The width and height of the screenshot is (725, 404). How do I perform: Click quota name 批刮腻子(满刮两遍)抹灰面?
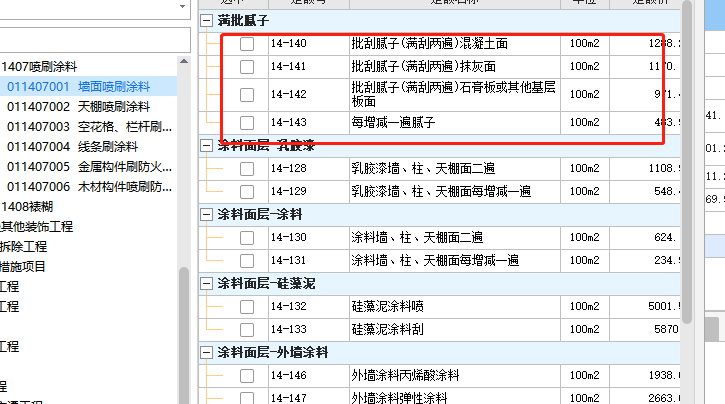point(424,67)
